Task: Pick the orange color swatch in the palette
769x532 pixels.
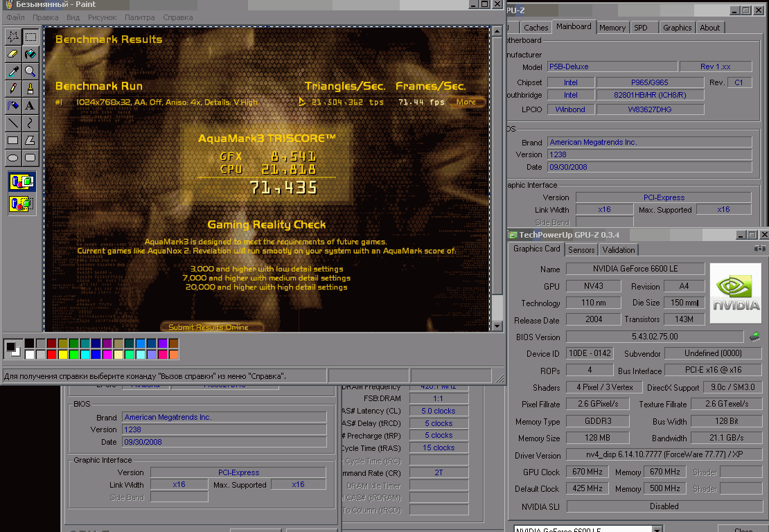Action: 174,354
